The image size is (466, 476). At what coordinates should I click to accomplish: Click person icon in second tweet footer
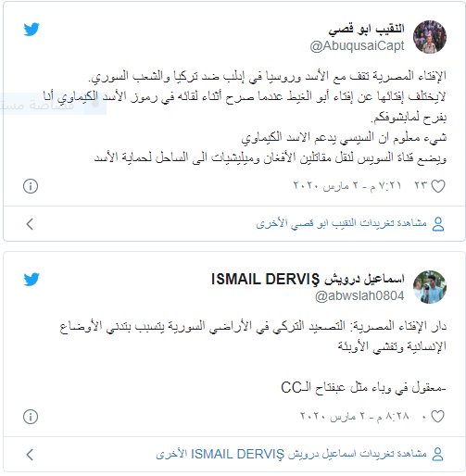pyautogui.click(x=437, y=455)
